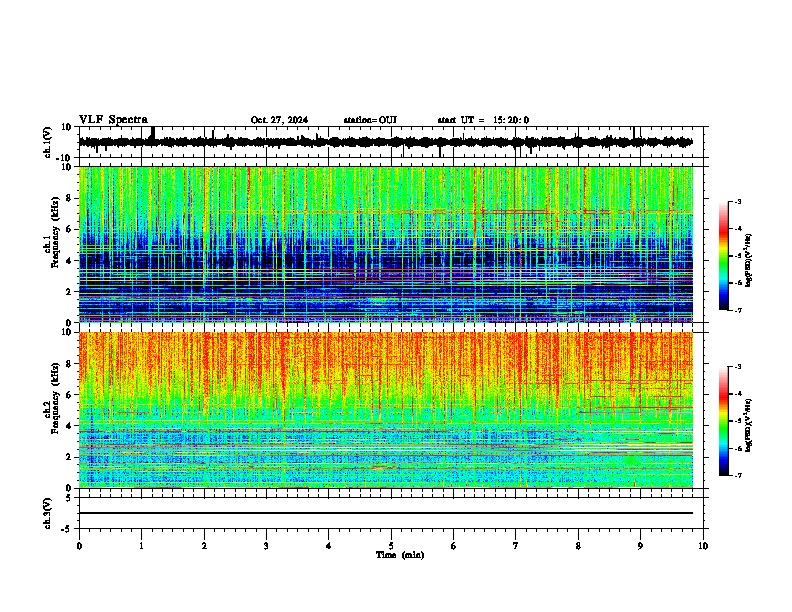792x612 pixels.
Task: Pick the ch.1 spectrogram color scale bar
Action: tap(723, 256)
